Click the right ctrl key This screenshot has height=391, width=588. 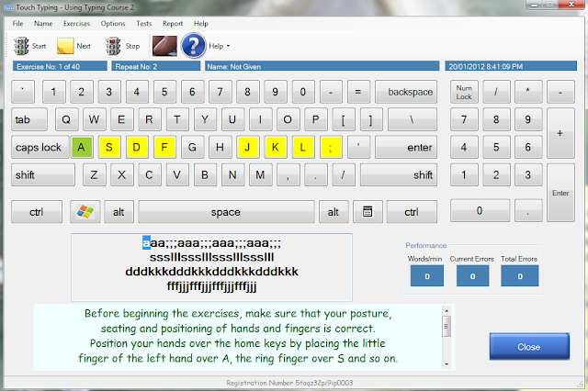[412, 212]
